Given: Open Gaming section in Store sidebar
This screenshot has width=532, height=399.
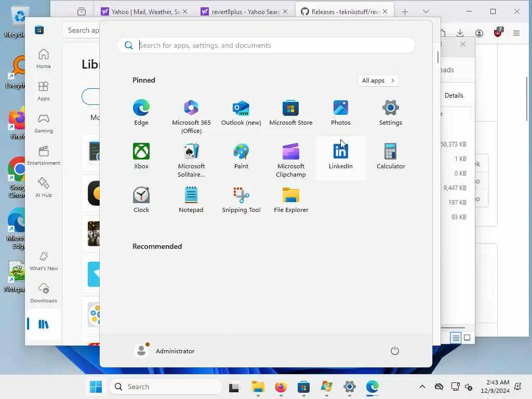Looking at the screenshot, I should 44,123.
